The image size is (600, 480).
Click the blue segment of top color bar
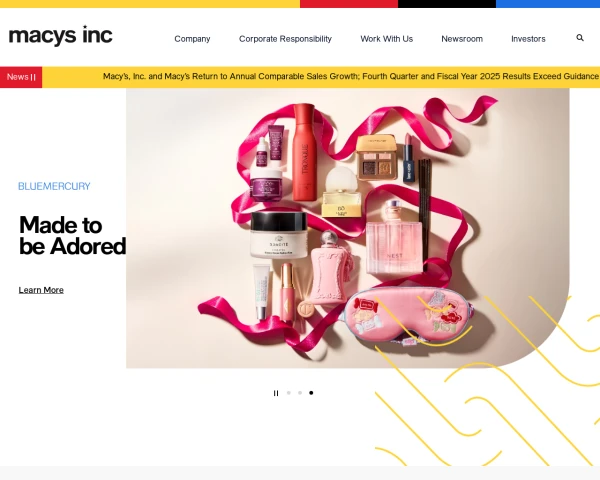(x=548, y=4)
